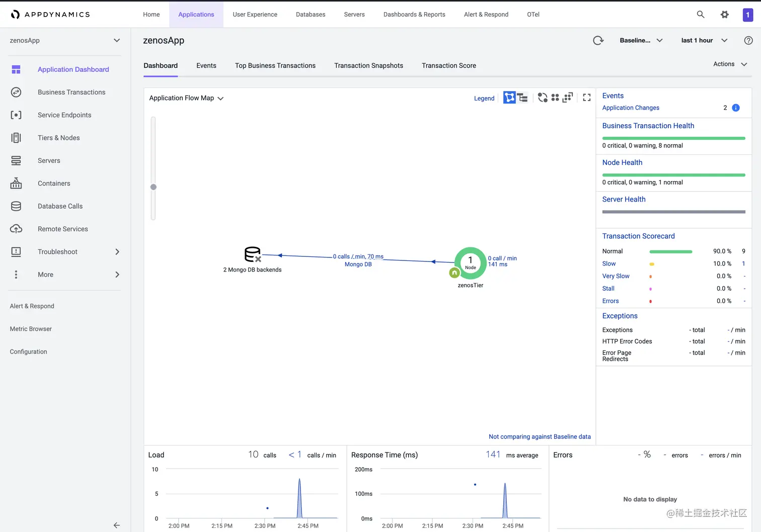Open the last 1 hour time range dropdown
The image size is (761, 532).
(x=705, y=41)
